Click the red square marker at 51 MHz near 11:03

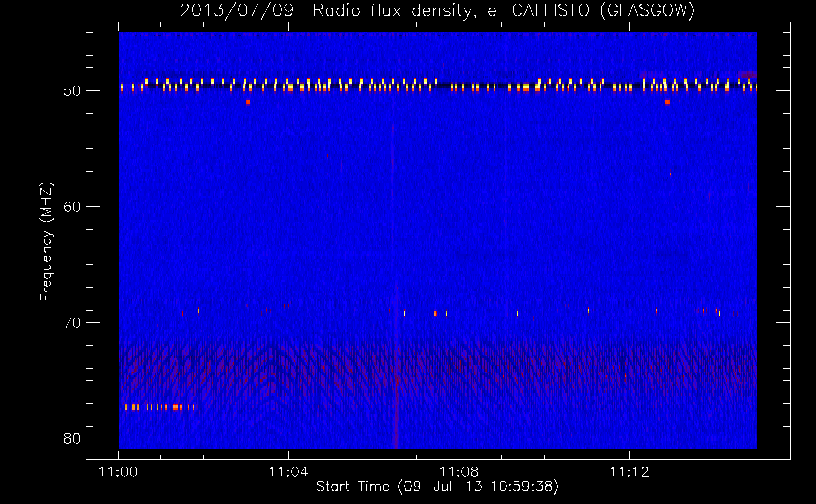click(x=248, y=102)
